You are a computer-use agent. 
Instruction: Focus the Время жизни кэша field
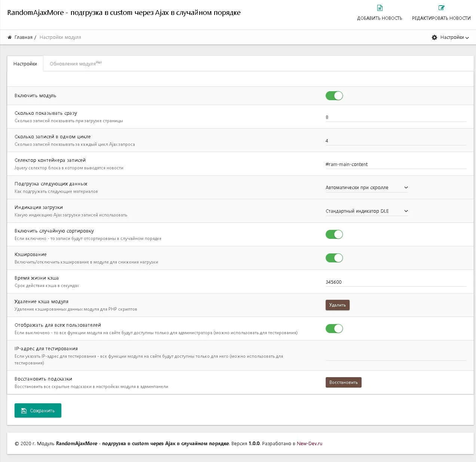[x=396, y=282]
